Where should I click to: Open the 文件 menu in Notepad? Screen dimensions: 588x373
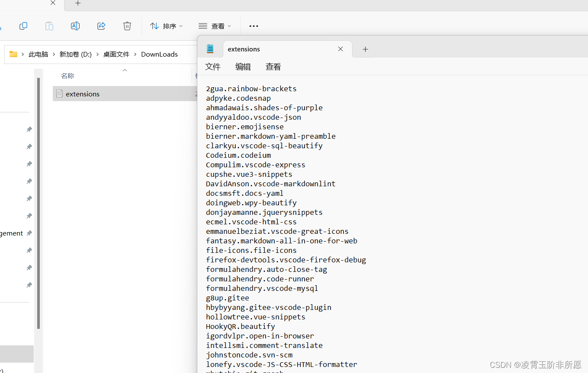pos(213,67)
